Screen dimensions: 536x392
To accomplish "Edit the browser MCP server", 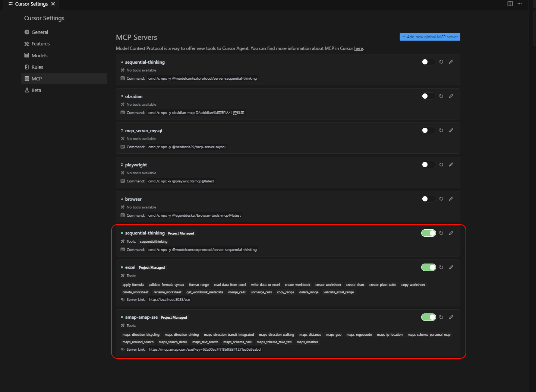I will pos(451,199).
